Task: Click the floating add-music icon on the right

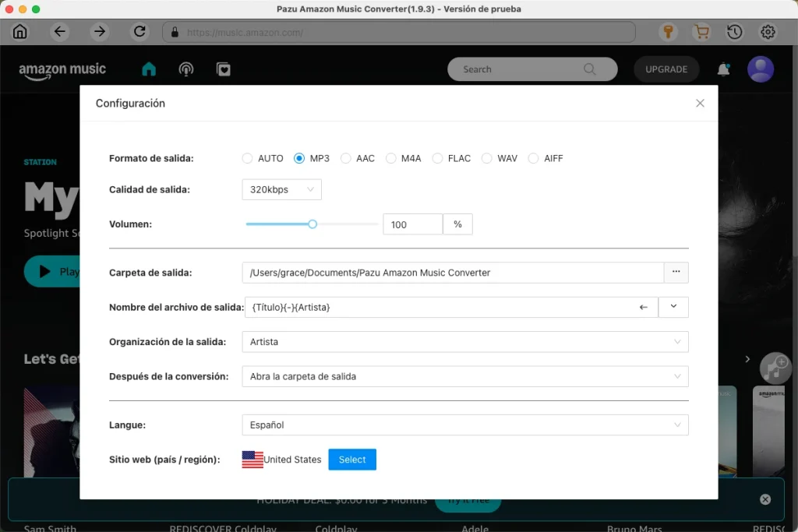Action: [x=775, y=368]
